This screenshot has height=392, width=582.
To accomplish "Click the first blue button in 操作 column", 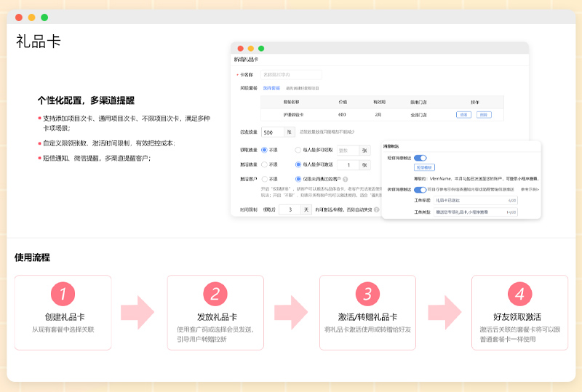I will (x=463, y=115).
